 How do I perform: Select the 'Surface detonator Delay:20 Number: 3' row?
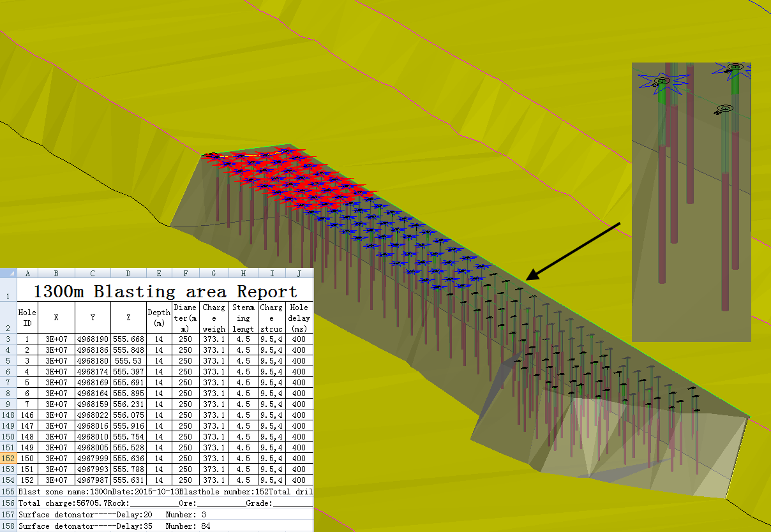(165, 514)
